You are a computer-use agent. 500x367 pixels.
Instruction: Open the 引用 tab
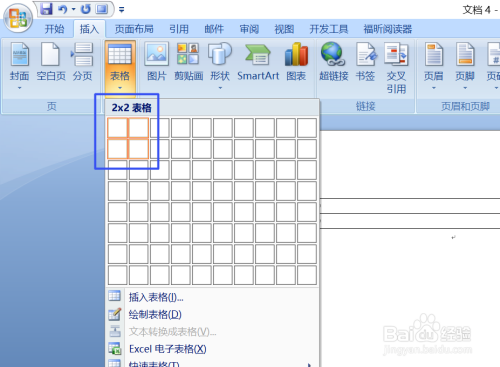pos(179,29)
